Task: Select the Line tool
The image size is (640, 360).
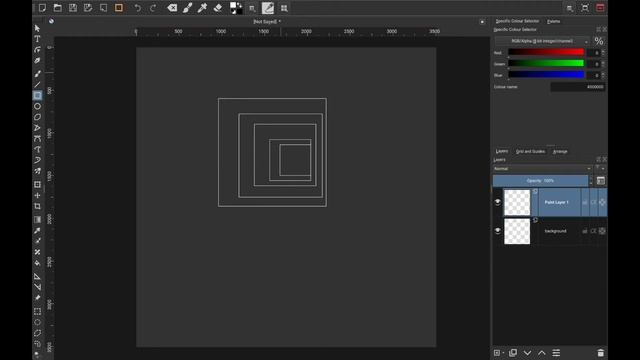Action: (x=37, y=84)
